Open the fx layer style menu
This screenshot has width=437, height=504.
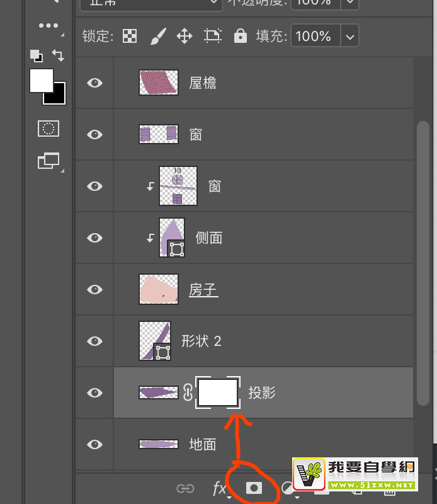[219, 488]
